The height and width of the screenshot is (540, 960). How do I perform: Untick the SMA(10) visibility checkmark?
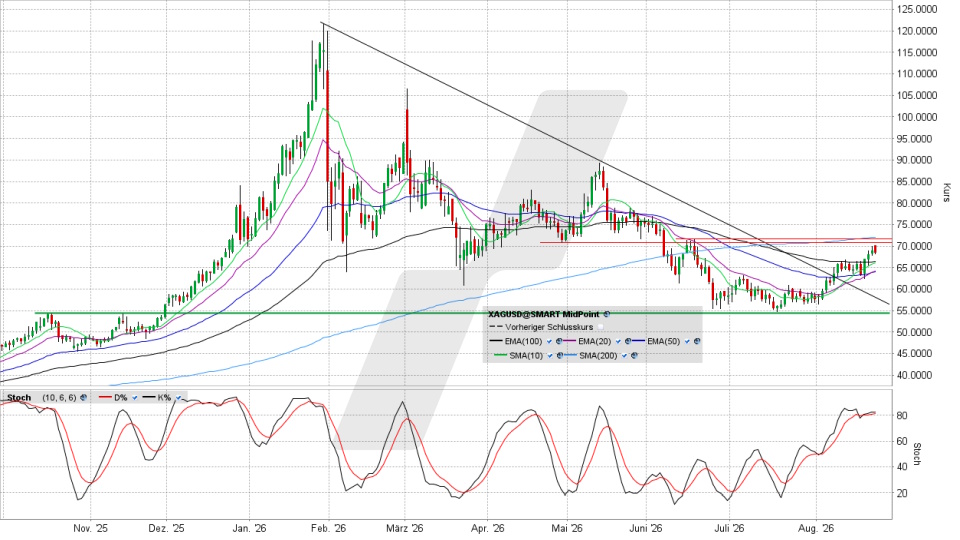(x=550, y=356)
